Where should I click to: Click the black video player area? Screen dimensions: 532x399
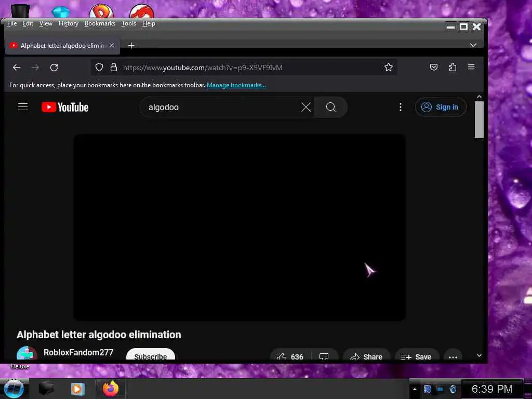point(239,227)
